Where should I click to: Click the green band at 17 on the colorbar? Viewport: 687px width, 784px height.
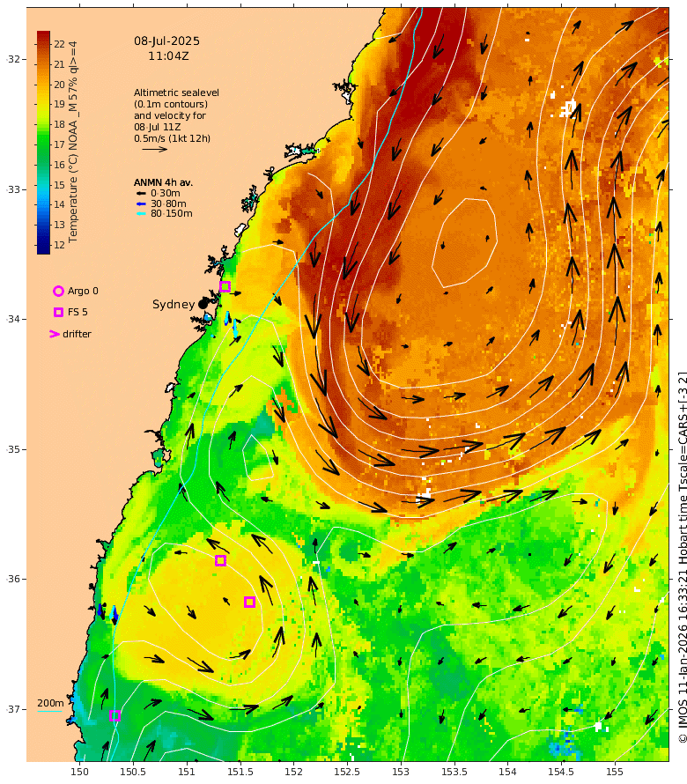[x=43, y=144]
